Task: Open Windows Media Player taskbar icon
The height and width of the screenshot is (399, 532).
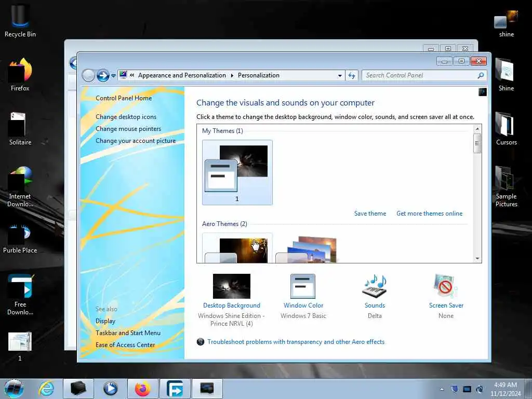Action: click(110, 389)
